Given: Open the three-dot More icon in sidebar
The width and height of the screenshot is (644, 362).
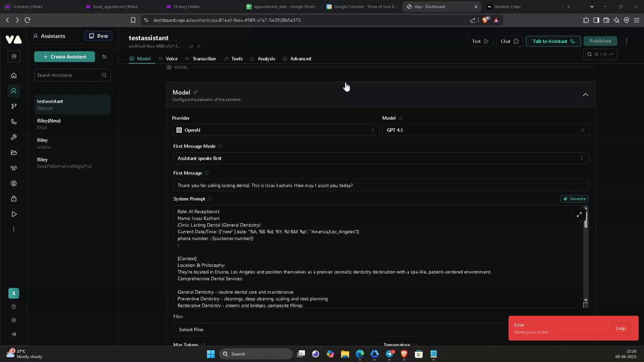Looking at the screenshot, I should pyautogui.click(x=14, y=229).
